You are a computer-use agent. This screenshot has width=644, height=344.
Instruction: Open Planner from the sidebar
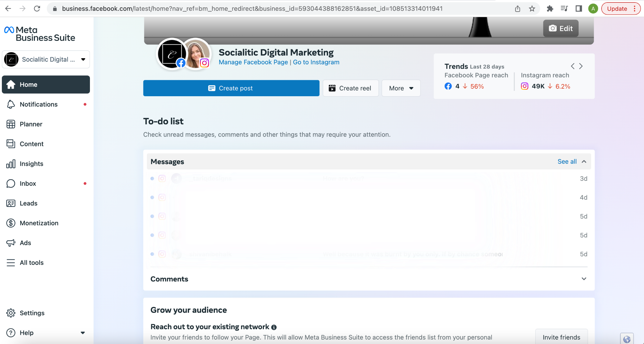click(31, 124)
